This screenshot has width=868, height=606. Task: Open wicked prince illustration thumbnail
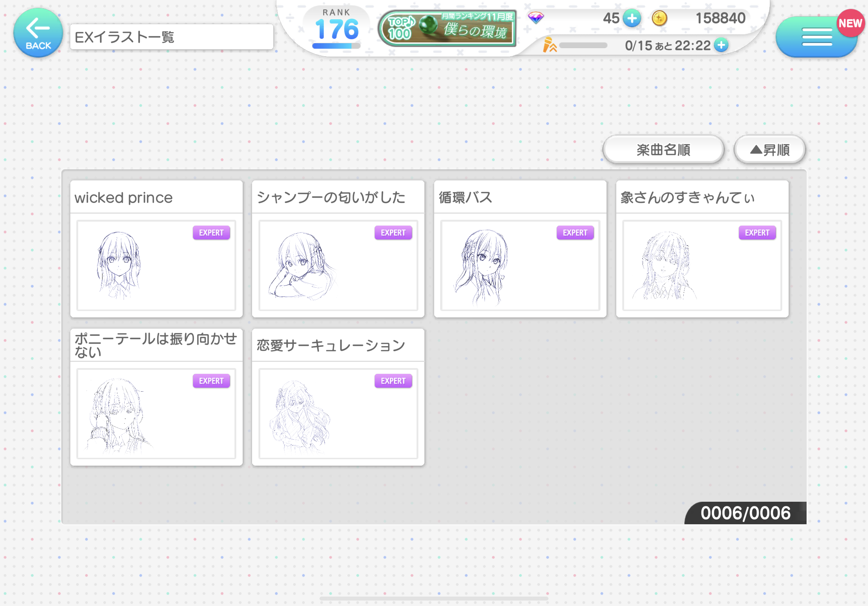coord(156,265)
